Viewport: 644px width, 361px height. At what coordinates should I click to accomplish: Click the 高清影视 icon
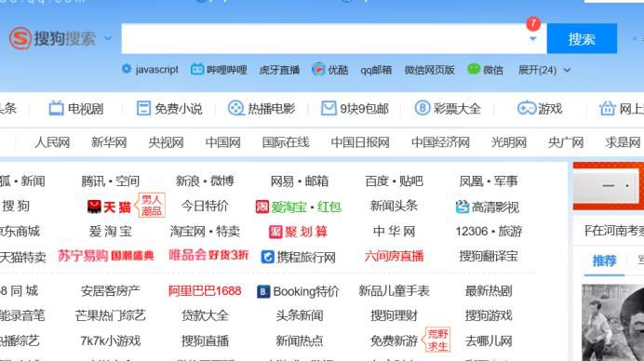click(462, 207)
